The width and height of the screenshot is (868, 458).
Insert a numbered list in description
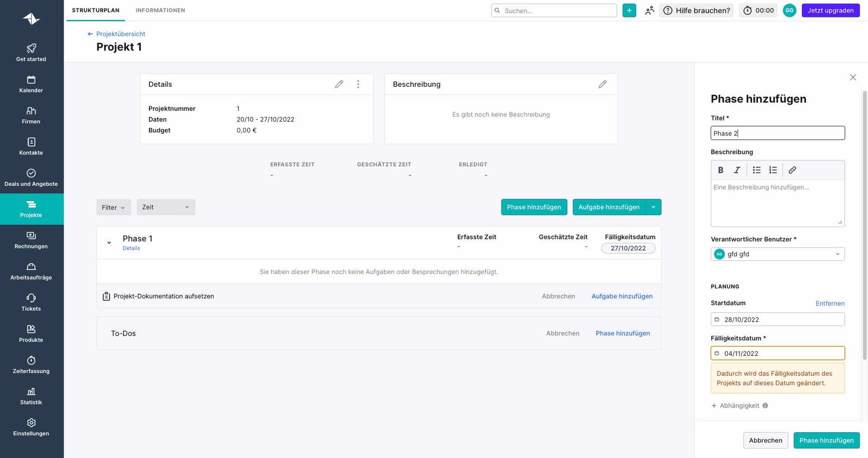point(773,170)
